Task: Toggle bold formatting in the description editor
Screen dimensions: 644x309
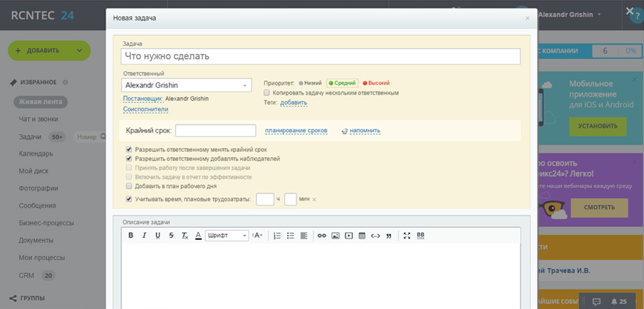Action: [x=131, y=235]
